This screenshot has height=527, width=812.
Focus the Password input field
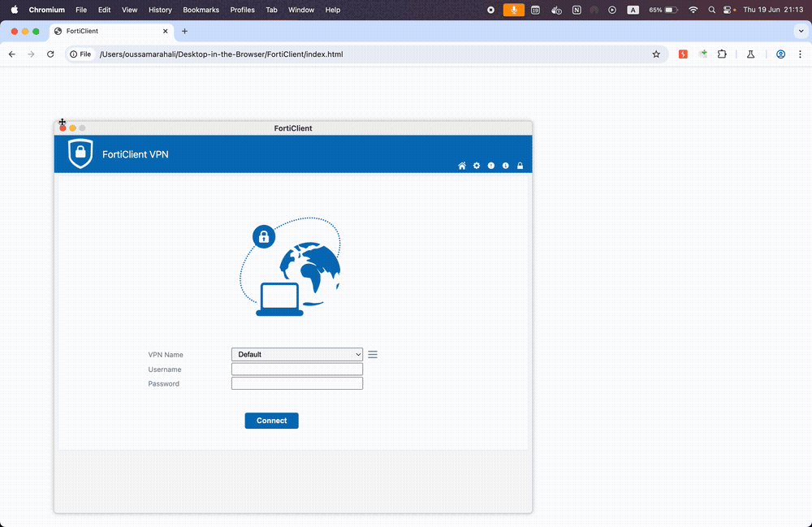click(296, 383)
